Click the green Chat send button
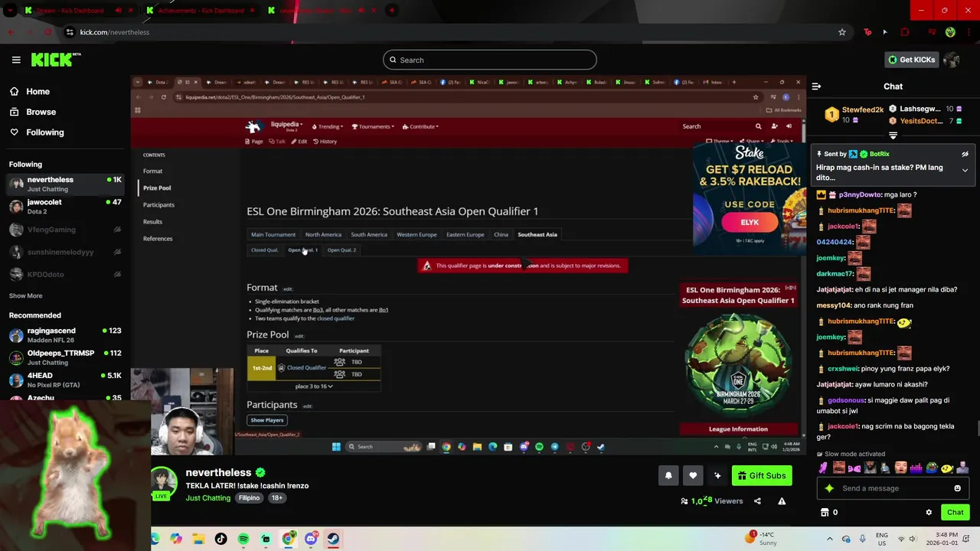This screenshot has width=980, height=551. (955, 513)
